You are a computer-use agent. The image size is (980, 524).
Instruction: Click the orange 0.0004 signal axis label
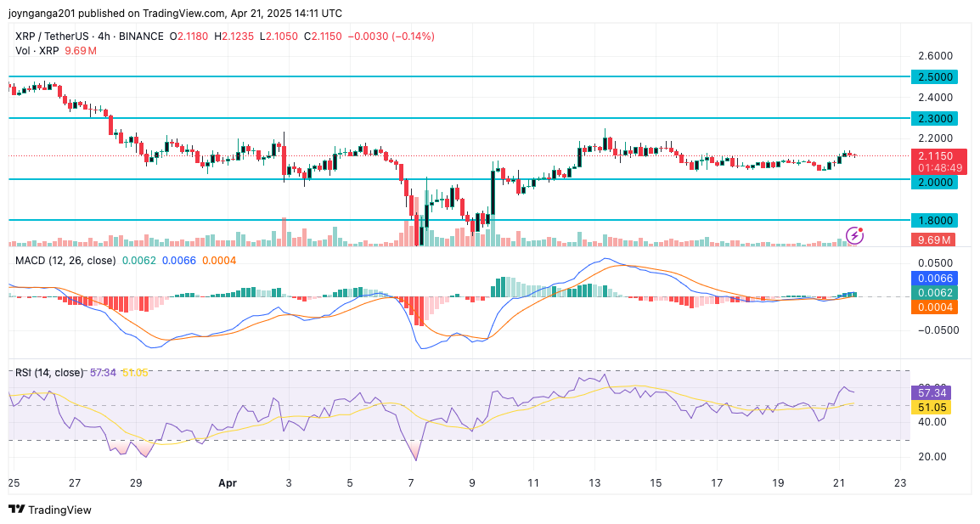933,307
